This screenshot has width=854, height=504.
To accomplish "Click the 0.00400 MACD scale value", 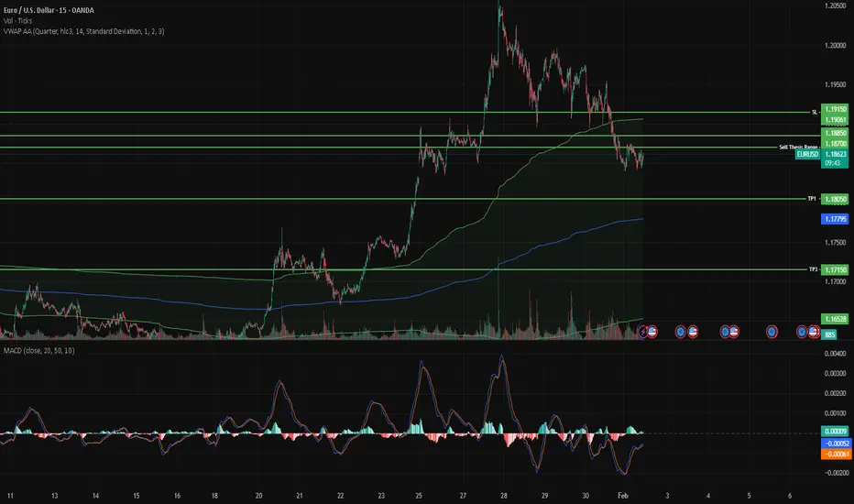I will coord(835,354).
